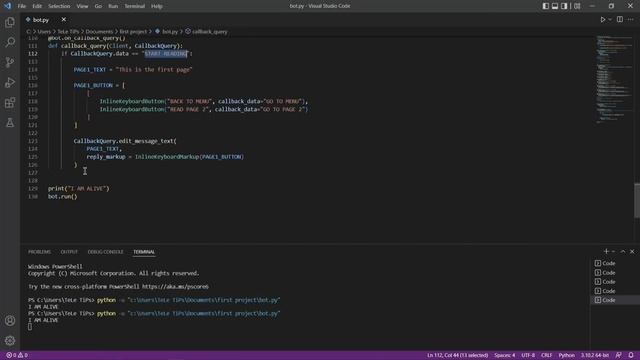Change line endings via CRLF
The image size is (640, 360).
547,355
